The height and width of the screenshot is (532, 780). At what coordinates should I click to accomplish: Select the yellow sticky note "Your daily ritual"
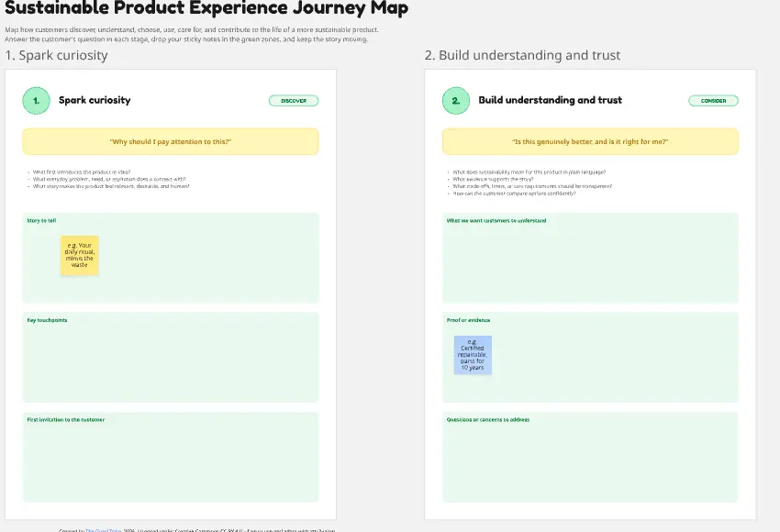[x=80, y=256]
